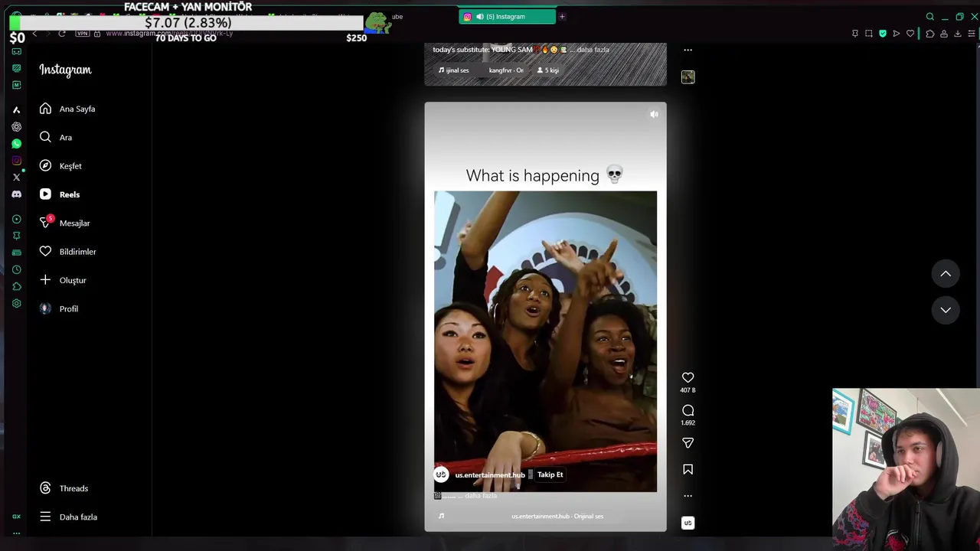Open Keşfet explore compass icon
The image size is (980, 551).
(x=45, y=165)
